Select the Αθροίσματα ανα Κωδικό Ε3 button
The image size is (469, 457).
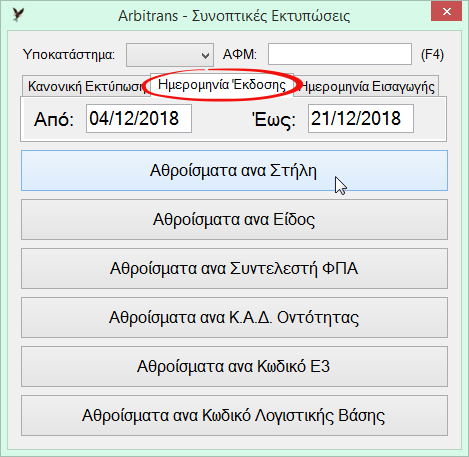(x=234, y=367)
